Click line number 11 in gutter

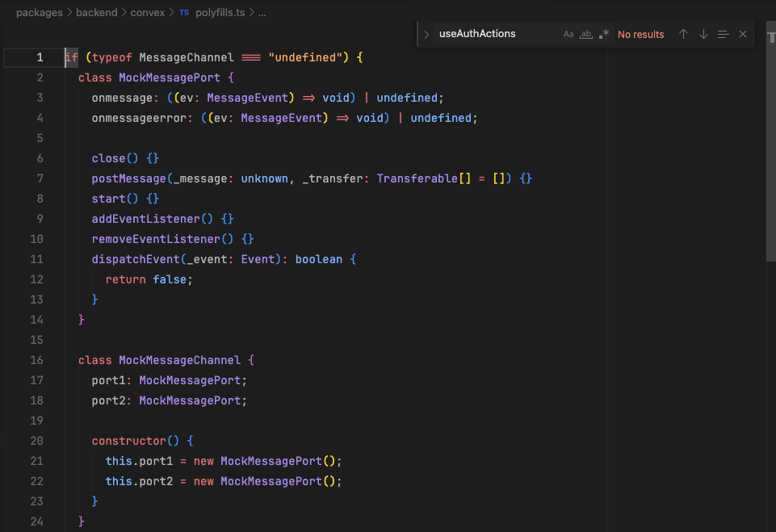[36, 259]
